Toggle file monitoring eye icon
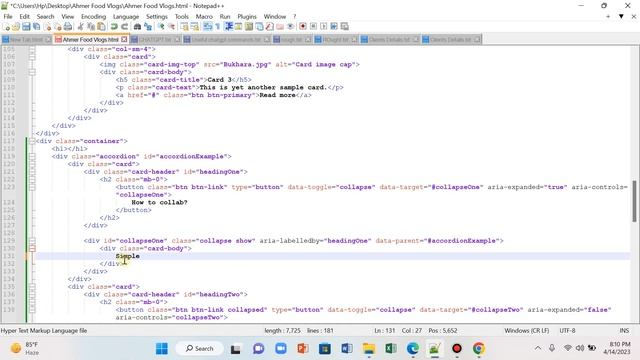 [291, 27]
